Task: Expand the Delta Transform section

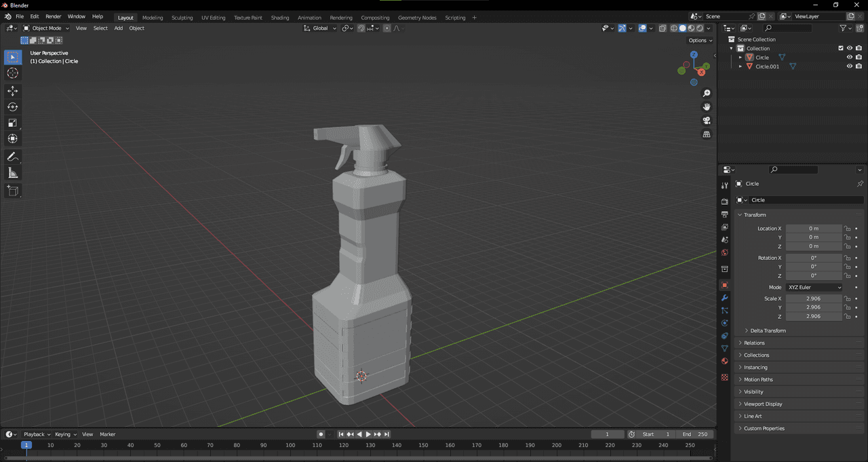Action: (x=768, y=330)
